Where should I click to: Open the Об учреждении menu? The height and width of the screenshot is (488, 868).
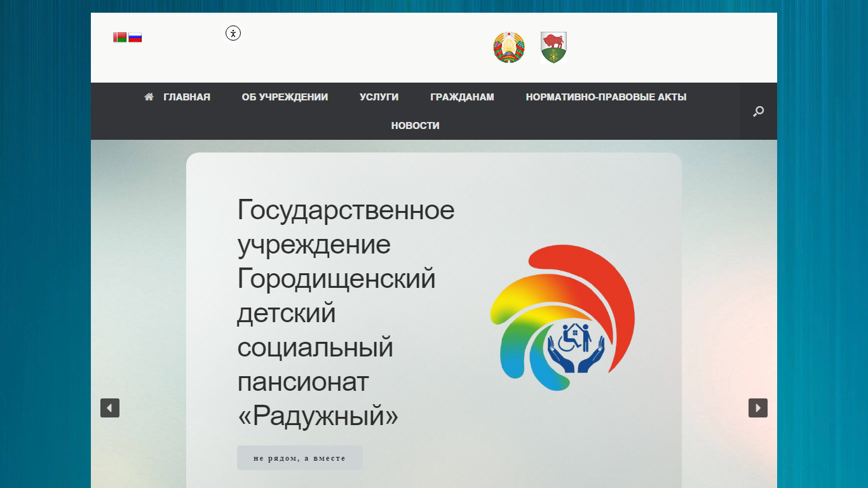[285, 97]
